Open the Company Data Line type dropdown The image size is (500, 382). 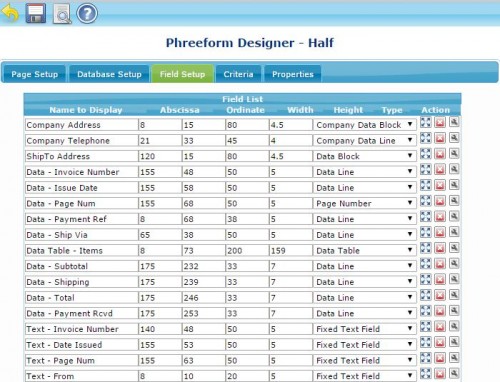pos(365,141)
